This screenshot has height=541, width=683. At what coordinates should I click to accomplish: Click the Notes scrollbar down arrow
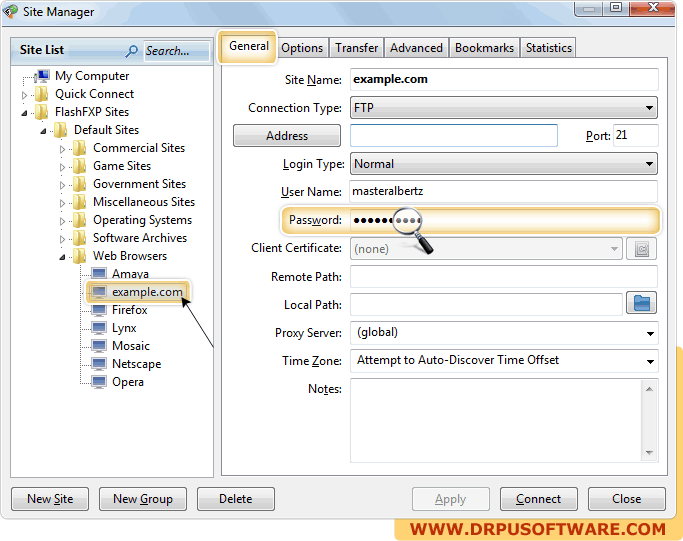coord(649,453)
